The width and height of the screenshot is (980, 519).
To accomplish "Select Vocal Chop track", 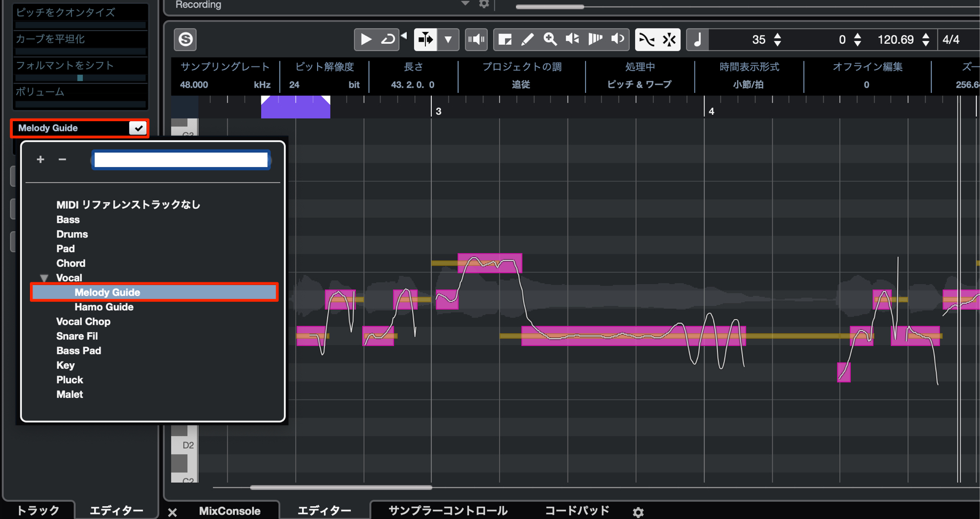I will tap(83, 321).
